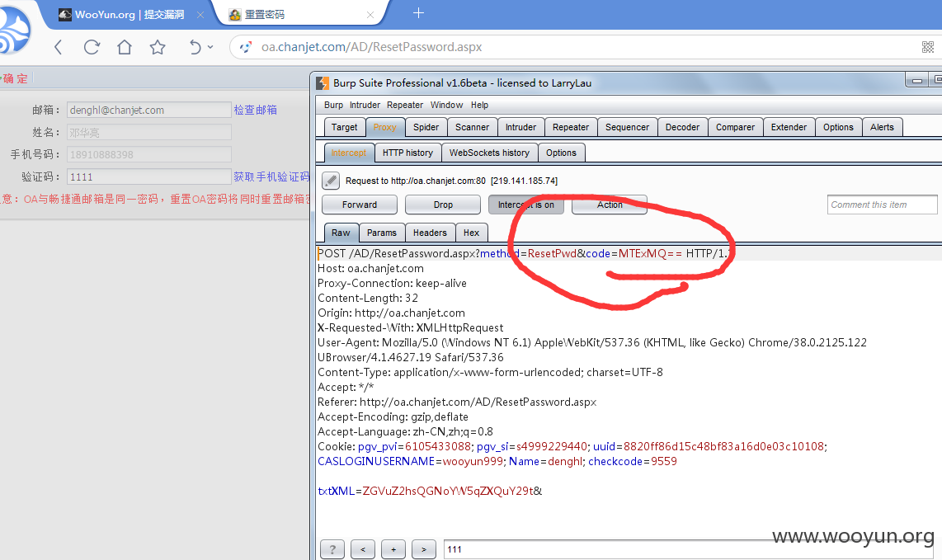Image resolution: width=942 pixels, height=560 pixels.
Task: Click the previous match < button
Action: (363, 549)
